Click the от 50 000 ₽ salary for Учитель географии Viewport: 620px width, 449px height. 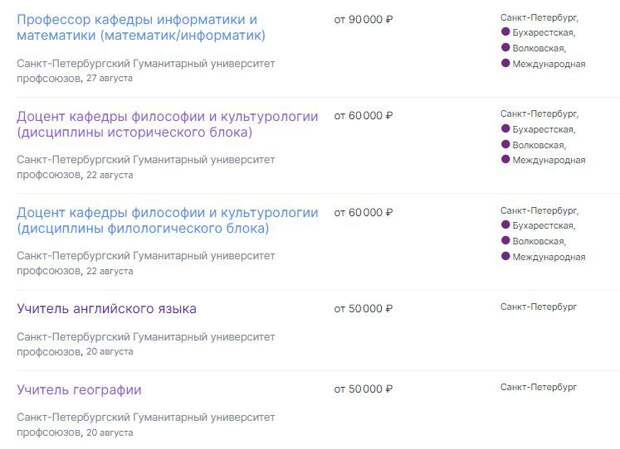363,389
